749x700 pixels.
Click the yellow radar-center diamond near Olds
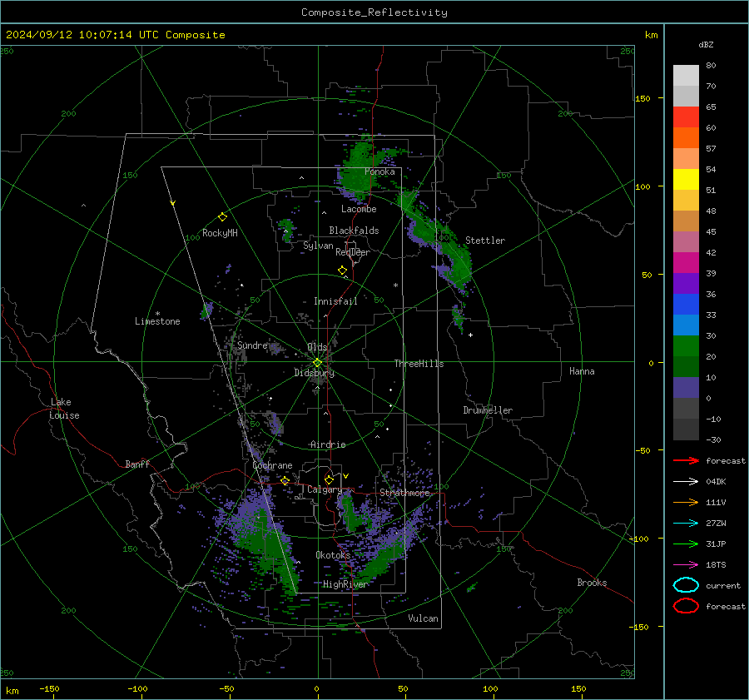tap(317, 363)
